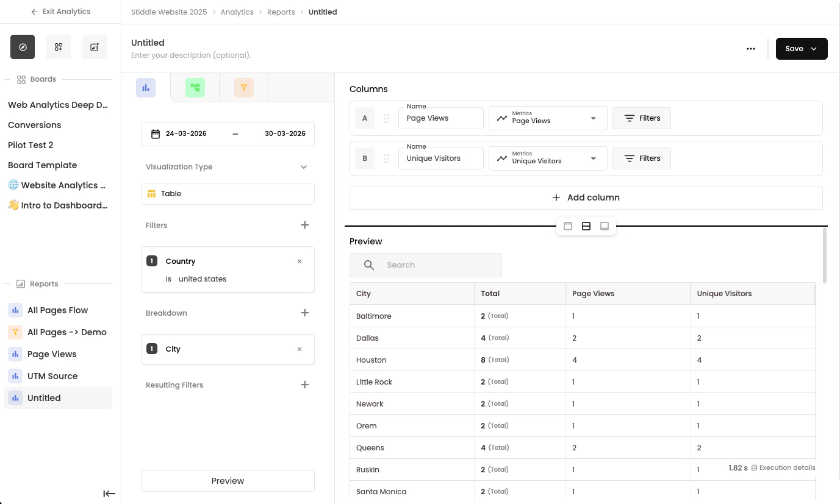
Task: Click the Preview panel vertical scrollbar
Action: [825, 256]
